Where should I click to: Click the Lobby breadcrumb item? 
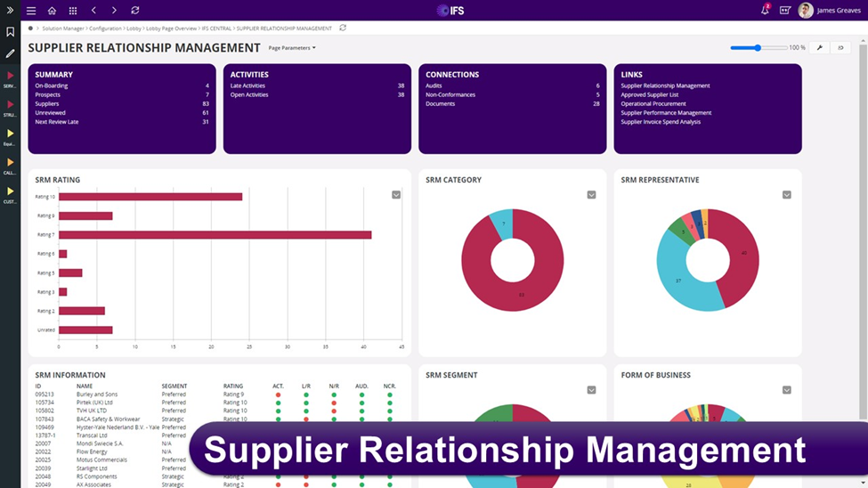[x=134, y=28]
